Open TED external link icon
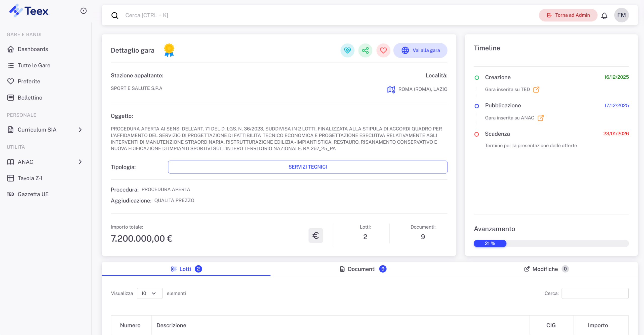Image resolution: width=644 pixels, height=335 pixels. coord(536,90)
